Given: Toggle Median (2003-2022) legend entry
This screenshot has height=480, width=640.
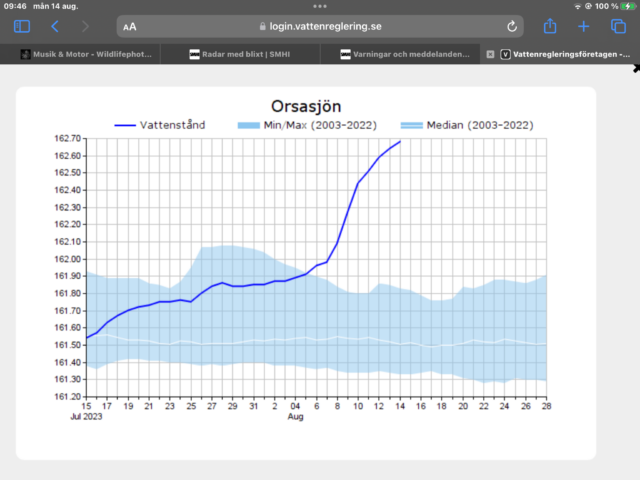Looking at the screenshot, I should click(x=466, y=125).
